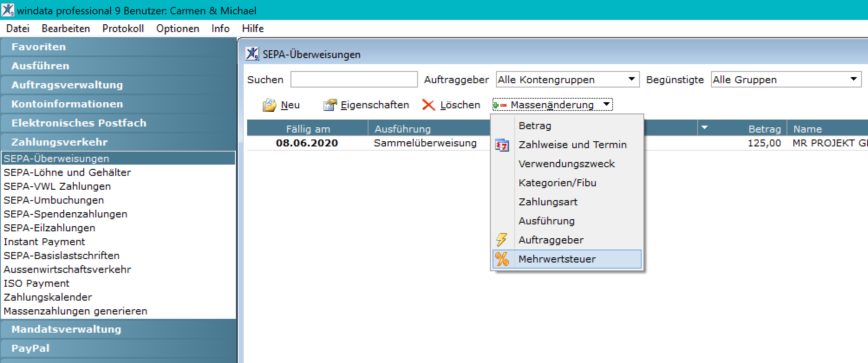Sort by the Ausführung column header
The image size is (868, 363).
pos(429,129)
